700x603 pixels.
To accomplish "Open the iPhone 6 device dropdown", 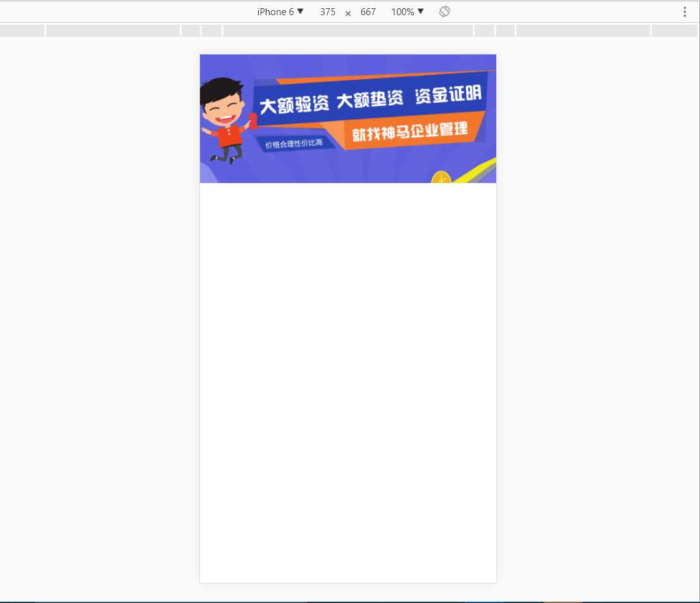I will pyautogui.click(x=280, y=11).
